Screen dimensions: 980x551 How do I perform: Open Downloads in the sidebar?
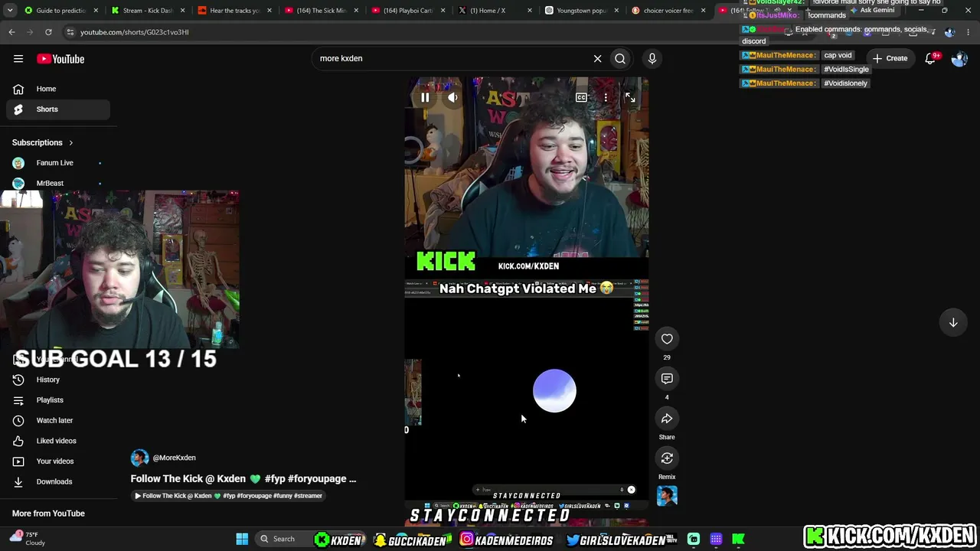tap(58, 481)
